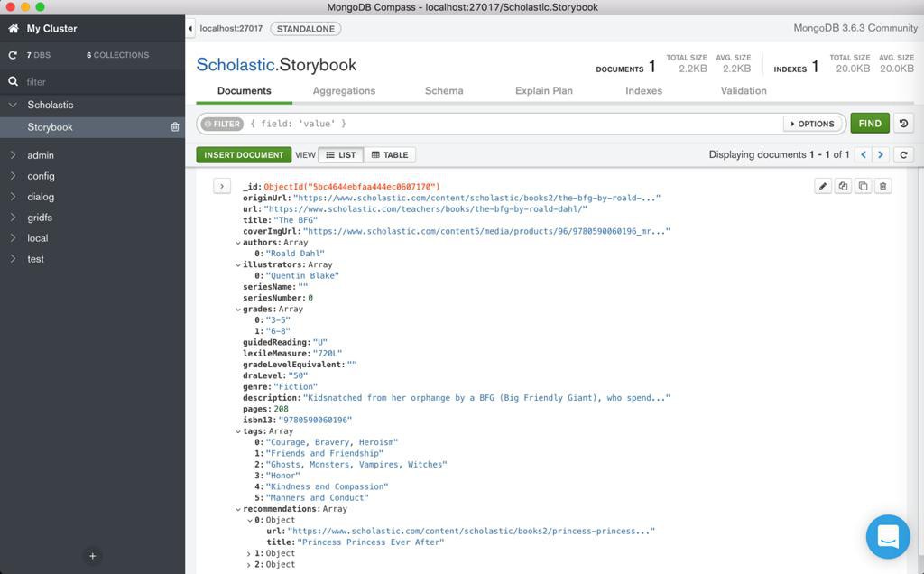
Task: Click INSERT DOCUMENT button
Action: tap(244, 155)
